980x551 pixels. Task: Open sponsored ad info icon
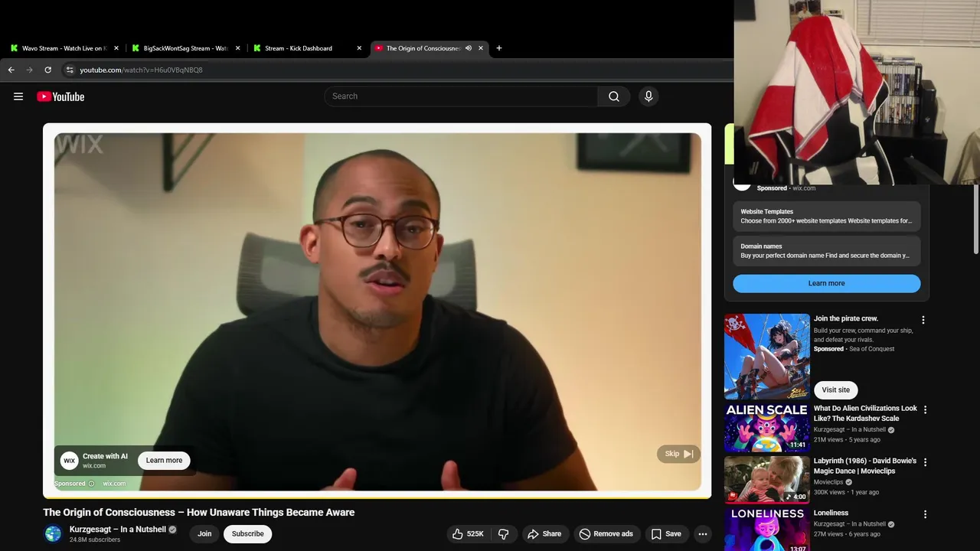coord(91,484)
